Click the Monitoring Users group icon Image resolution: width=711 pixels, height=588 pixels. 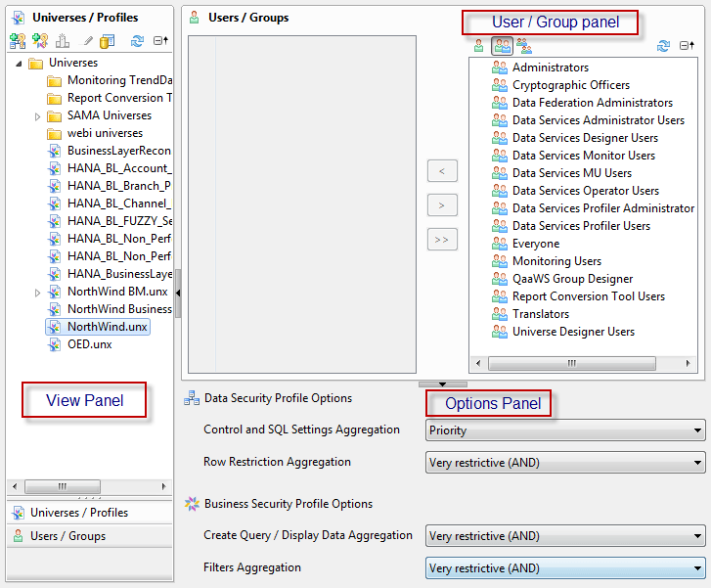click(x=499, y=261)
